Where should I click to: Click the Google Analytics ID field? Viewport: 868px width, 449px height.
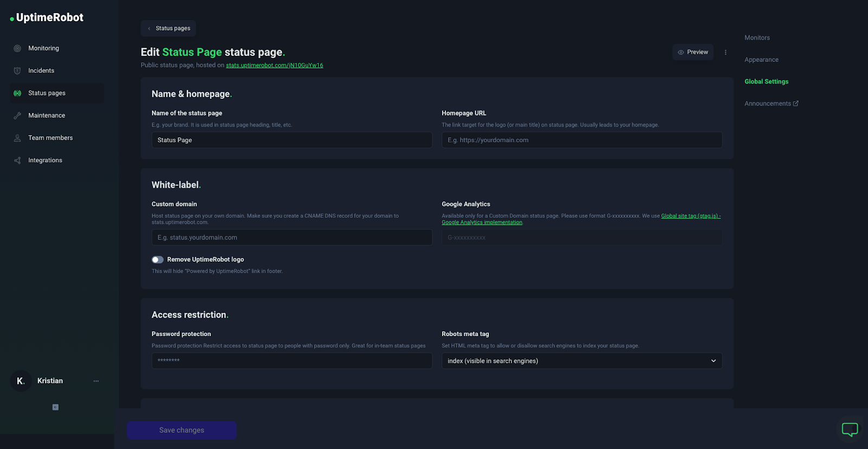582,237
